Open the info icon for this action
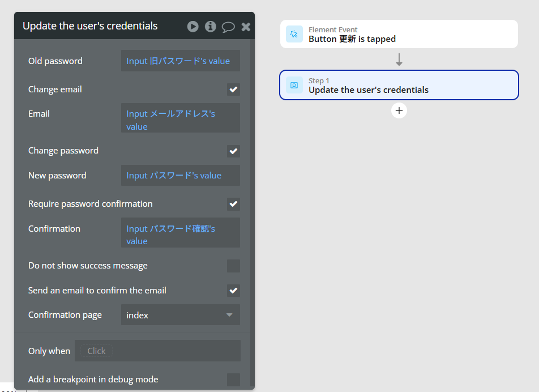The width and height of the screenshot is (539, 392). (211, 27)
